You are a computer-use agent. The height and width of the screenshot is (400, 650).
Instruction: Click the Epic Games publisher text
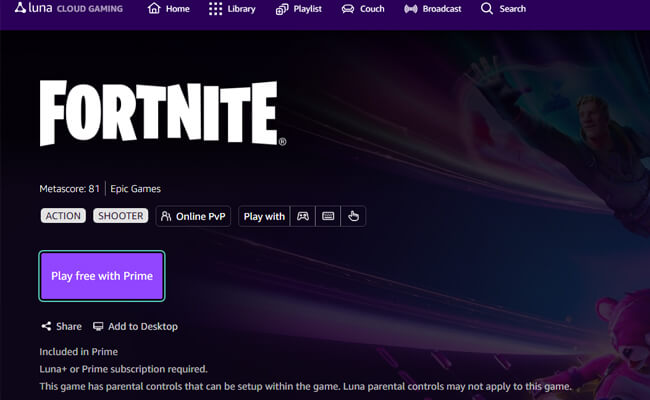(x=136, y=189)
